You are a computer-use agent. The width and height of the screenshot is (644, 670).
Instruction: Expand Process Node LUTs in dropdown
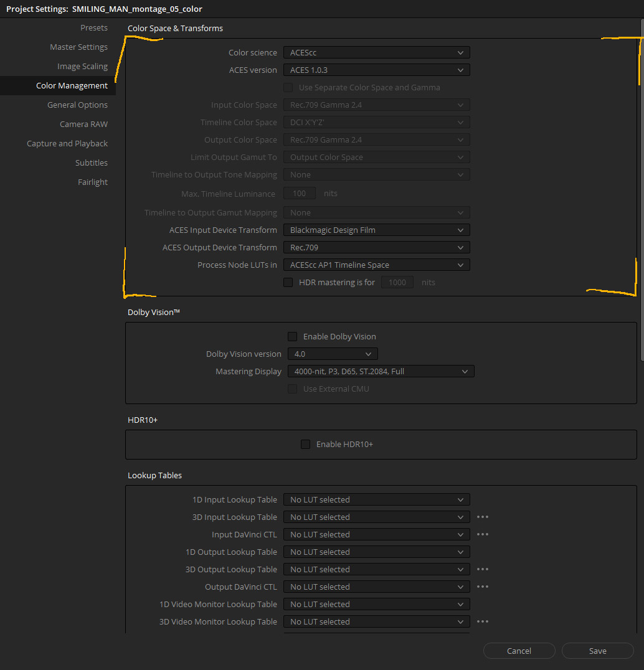coord(376,265)
